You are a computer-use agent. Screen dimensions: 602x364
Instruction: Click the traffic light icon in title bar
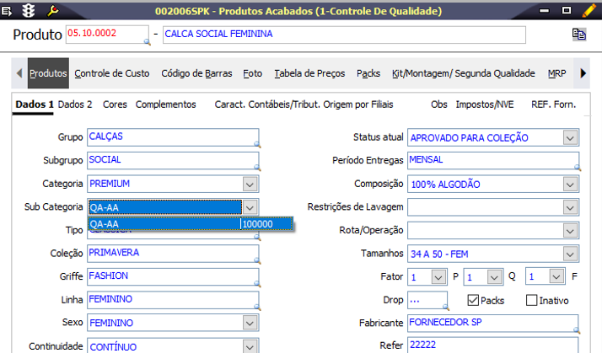29,11
